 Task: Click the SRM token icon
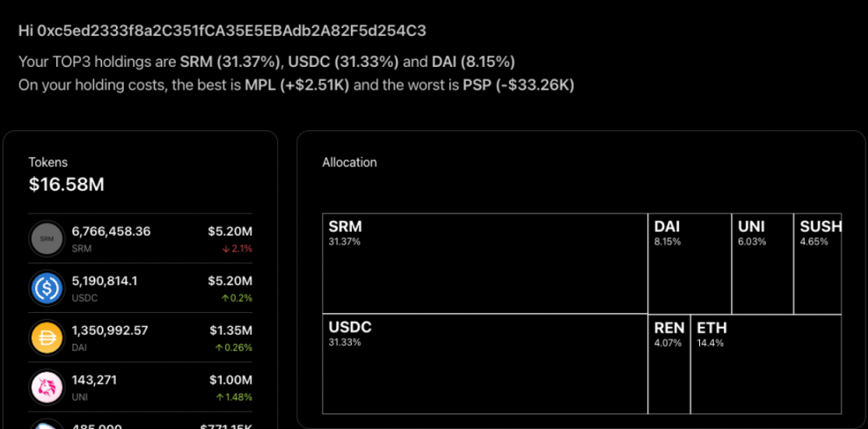click(46, 239)
